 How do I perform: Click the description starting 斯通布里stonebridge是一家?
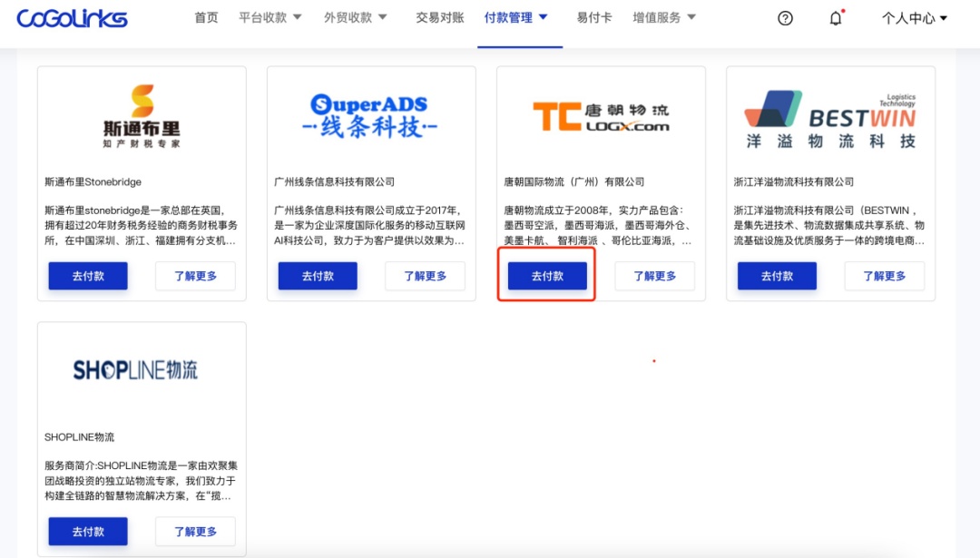click(142, 226)
